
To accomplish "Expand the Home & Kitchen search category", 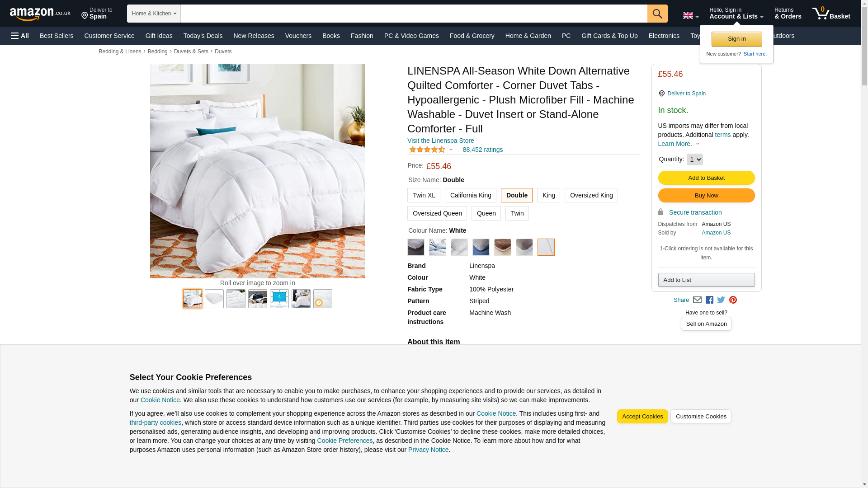I will click(x=154, y=14).
